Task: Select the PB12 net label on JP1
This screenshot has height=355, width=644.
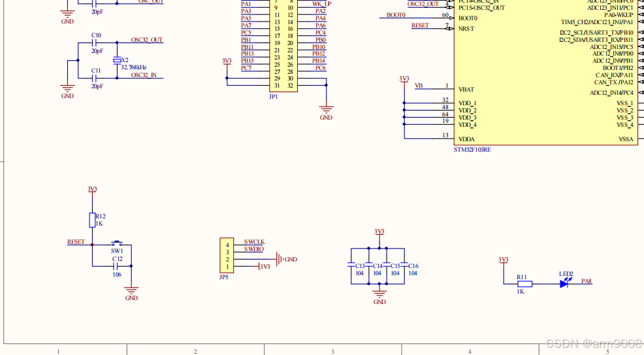Action: pyautogui.click(x=319, y=54)
